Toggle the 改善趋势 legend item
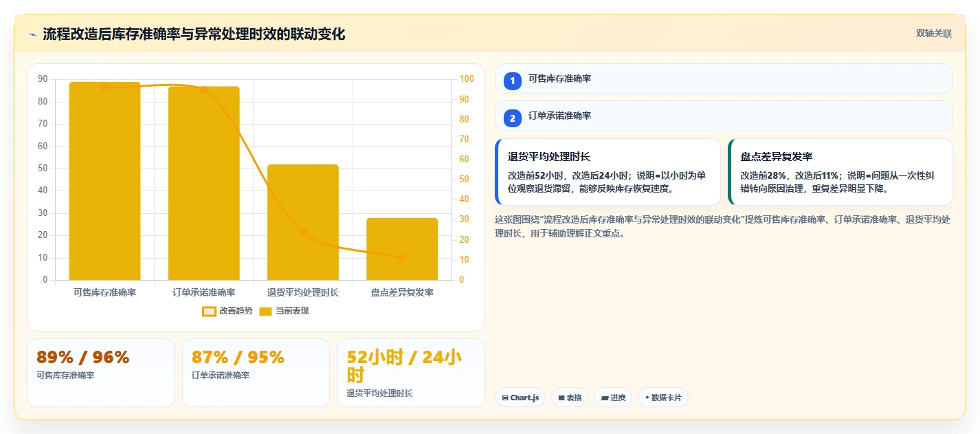 [x=227, y=311]
